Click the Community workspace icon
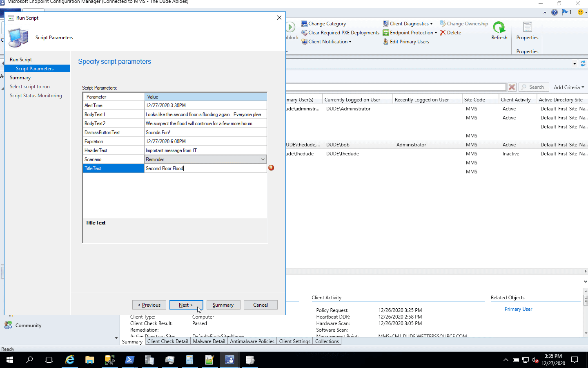Viewport: 588px width, 368px height. pos(8,325)
